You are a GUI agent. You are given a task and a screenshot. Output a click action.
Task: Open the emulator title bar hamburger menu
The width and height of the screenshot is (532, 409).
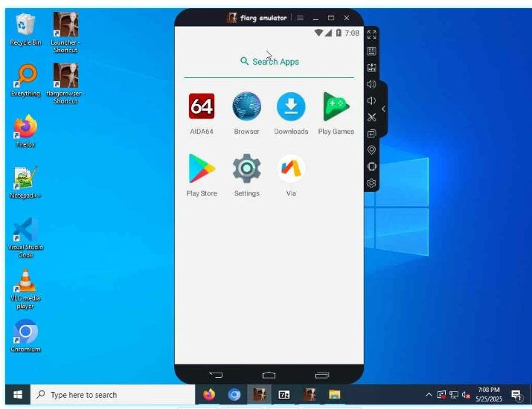300,18
